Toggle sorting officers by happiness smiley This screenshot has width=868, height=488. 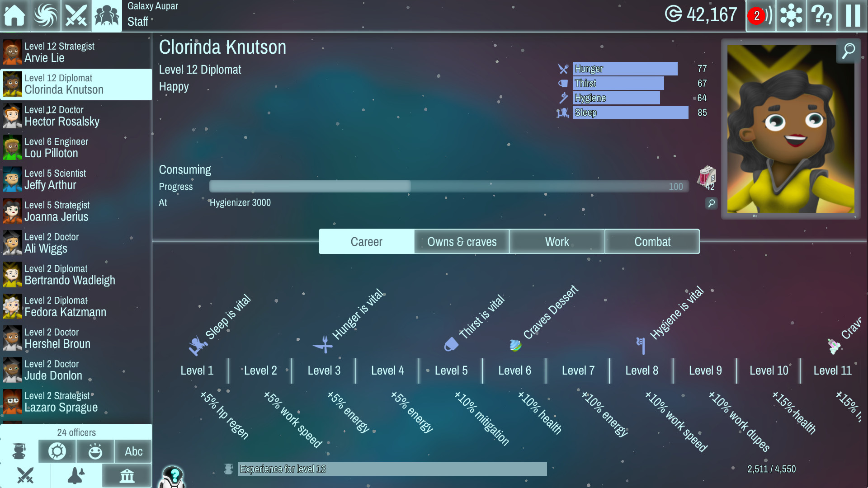(x=95, y=451)
